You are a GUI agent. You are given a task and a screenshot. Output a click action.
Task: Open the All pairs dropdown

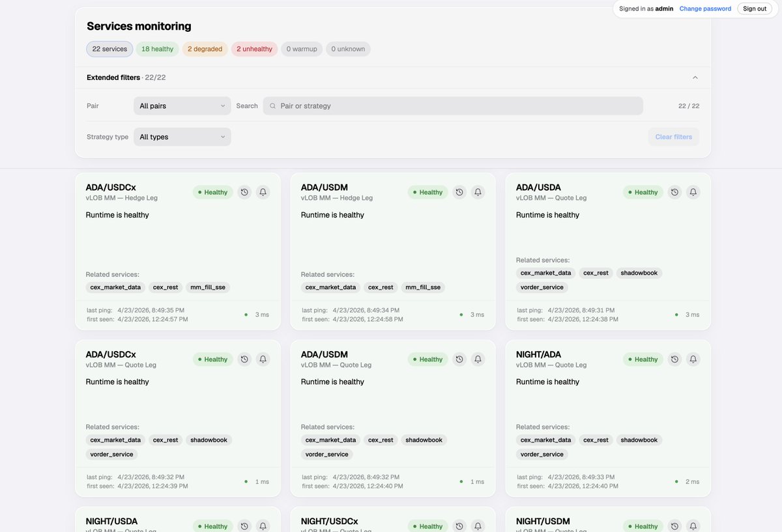[x=182, y=105]
